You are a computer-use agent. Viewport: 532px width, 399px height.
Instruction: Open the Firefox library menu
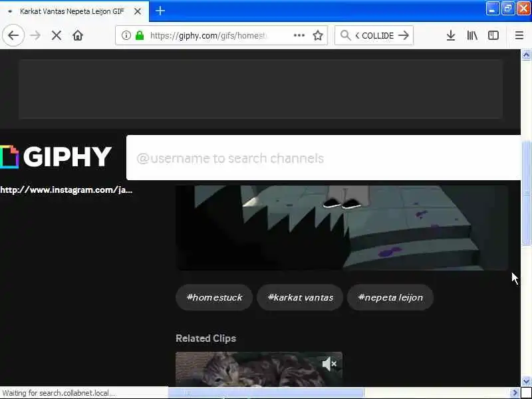[472, 35]
